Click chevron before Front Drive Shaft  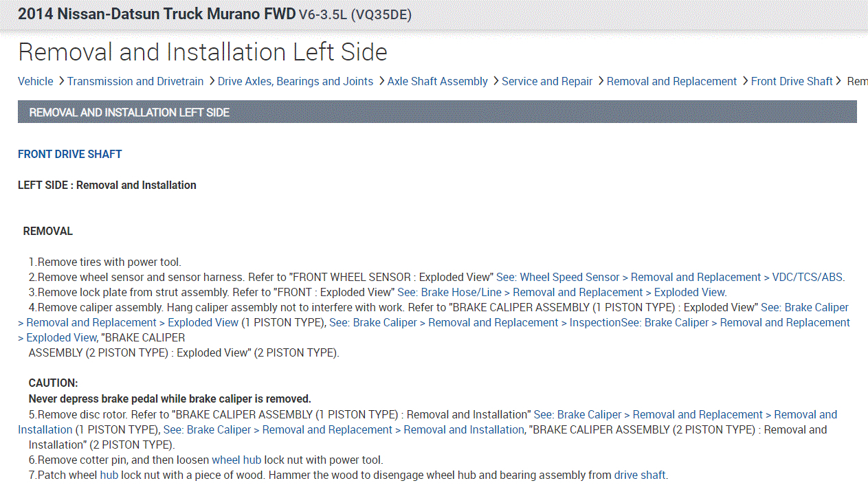point(744,81)
